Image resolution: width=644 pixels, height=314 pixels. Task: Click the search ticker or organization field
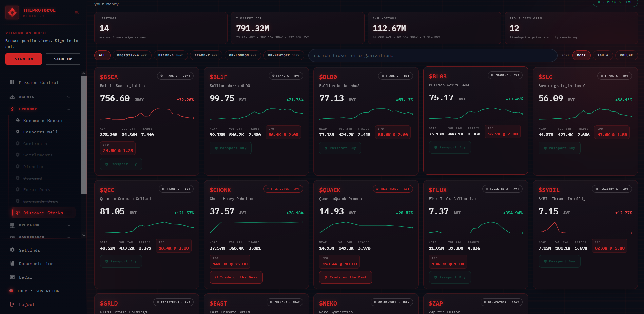[x=432, y=55]
